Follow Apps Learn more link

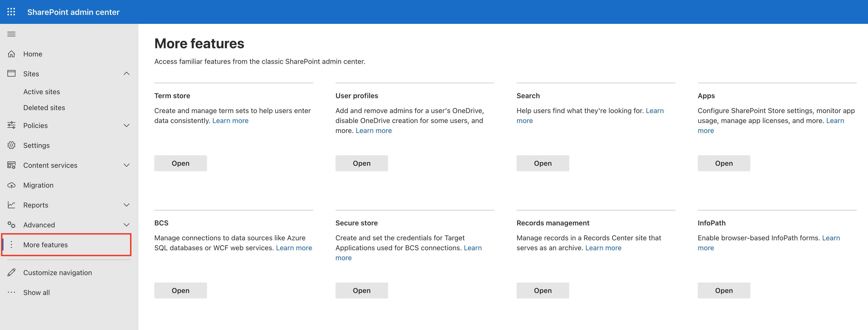[x=835, y=121]
